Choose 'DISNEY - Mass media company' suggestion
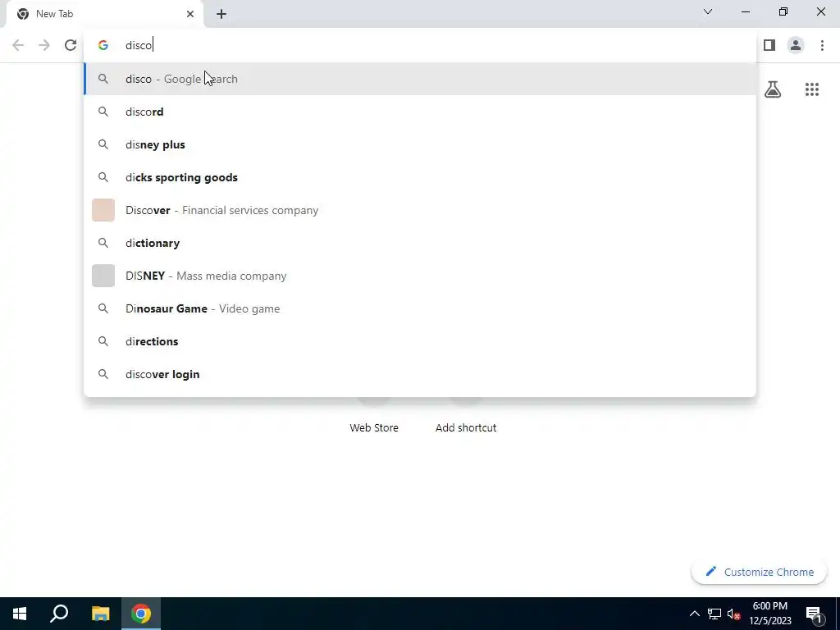Viewport: 840px width, 630px height. tap(421, 276)
